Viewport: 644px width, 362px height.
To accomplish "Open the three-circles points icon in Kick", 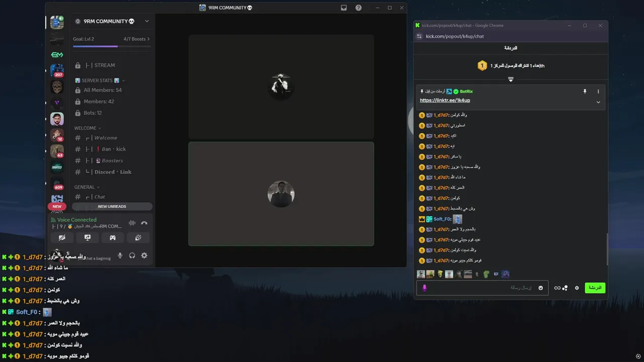I will (x=565, y=288).
